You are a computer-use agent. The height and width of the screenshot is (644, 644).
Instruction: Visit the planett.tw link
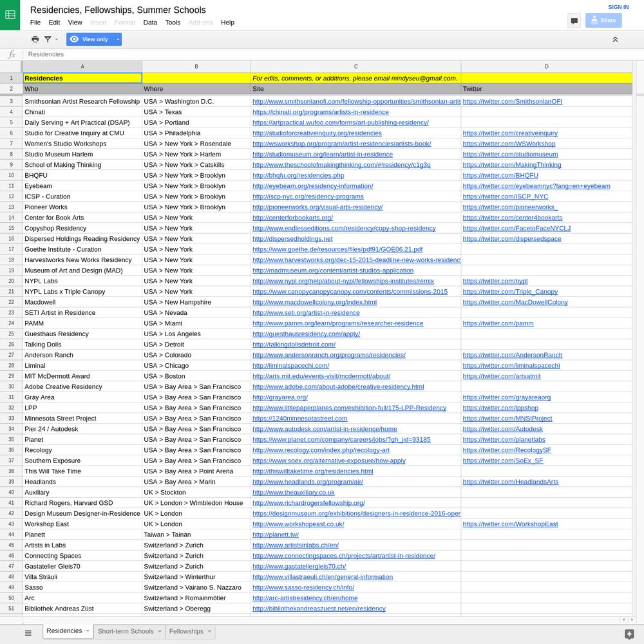pos(276,535)
